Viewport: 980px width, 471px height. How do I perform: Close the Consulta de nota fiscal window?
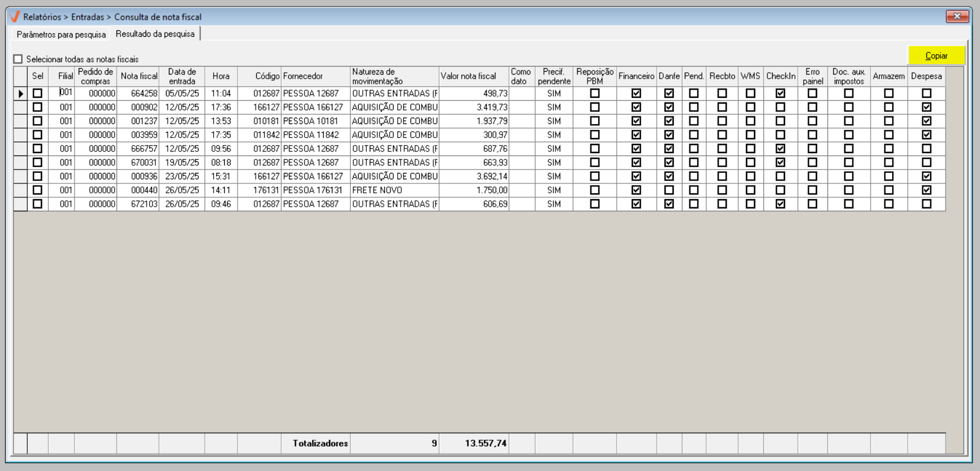click(957, 16)
